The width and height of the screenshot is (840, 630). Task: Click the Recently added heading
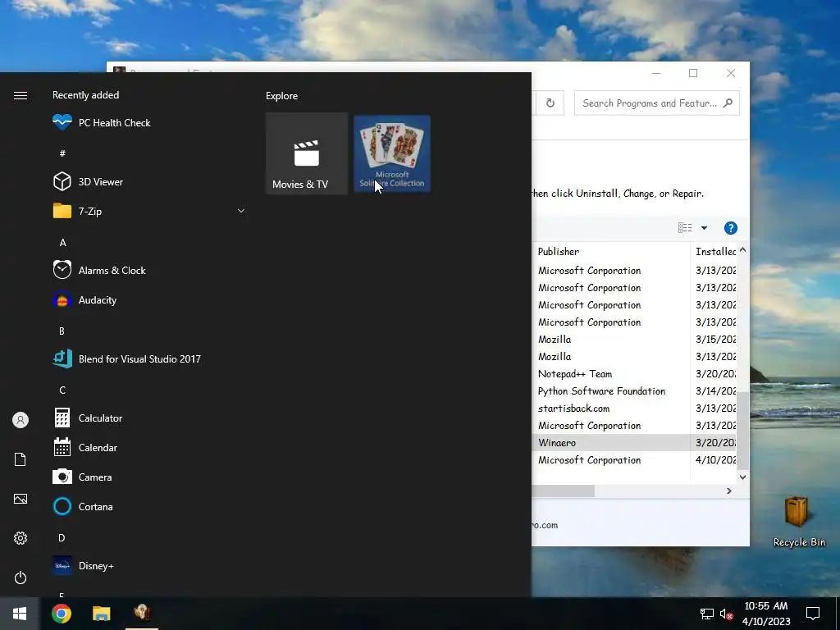pos(85,95)
